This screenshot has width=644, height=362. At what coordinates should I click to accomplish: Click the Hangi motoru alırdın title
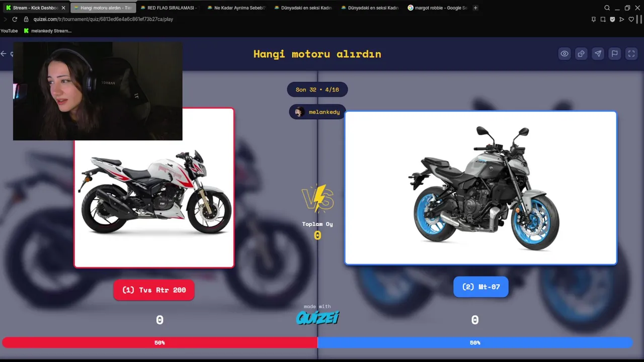[x=317, y=54]
